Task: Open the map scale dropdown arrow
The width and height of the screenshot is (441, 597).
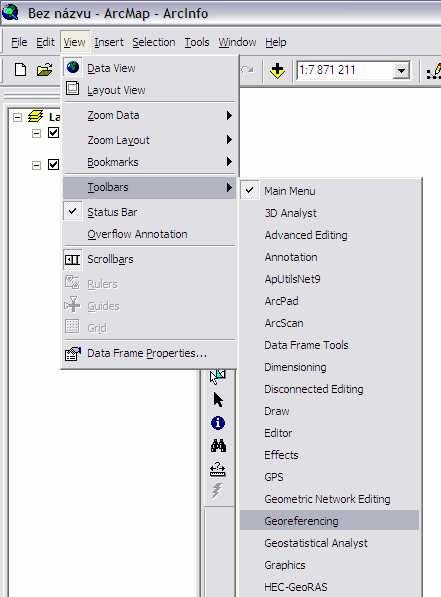Action: [x=401, y=71]
